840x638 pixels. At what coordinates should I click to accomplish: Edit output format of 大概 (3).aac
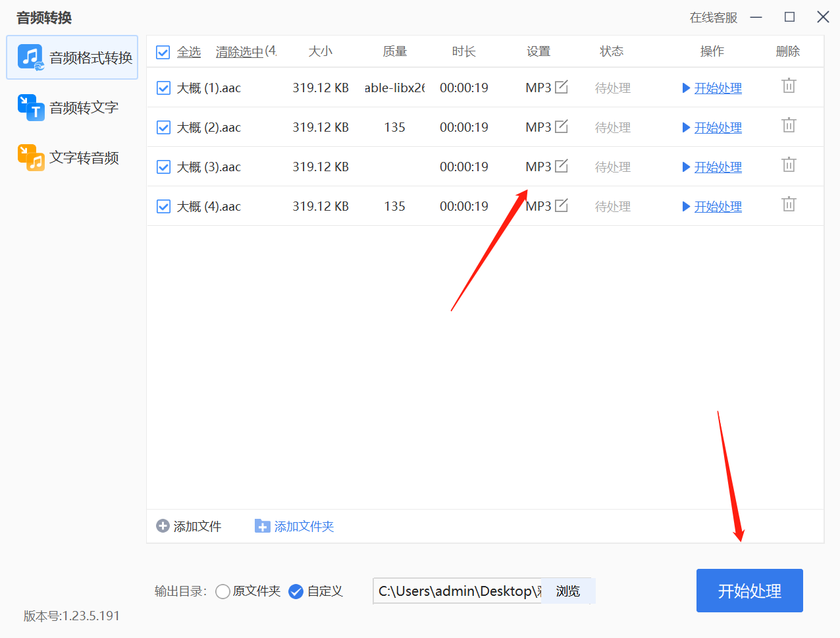563,164
